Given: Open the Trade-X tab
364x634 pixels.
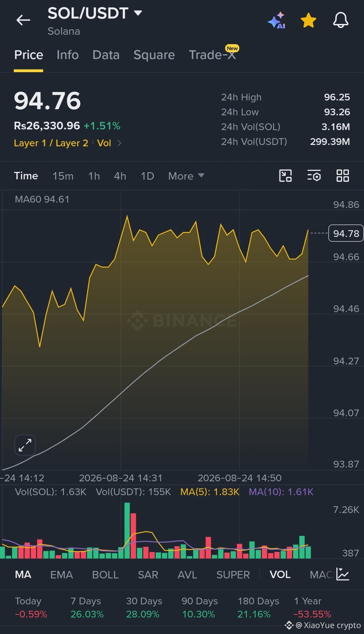Looking at the screenshot, I should coord(212,55).
